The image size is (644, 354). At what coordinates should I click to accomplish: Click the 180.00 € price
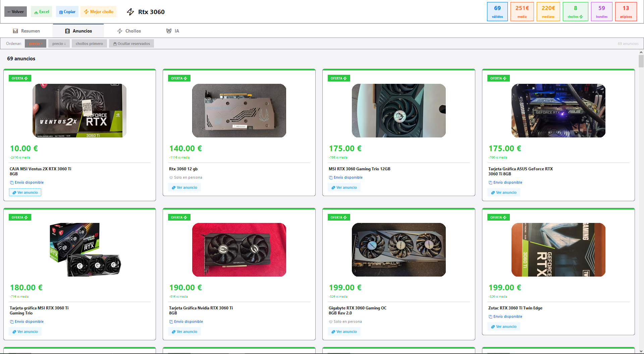click(26, 288)
